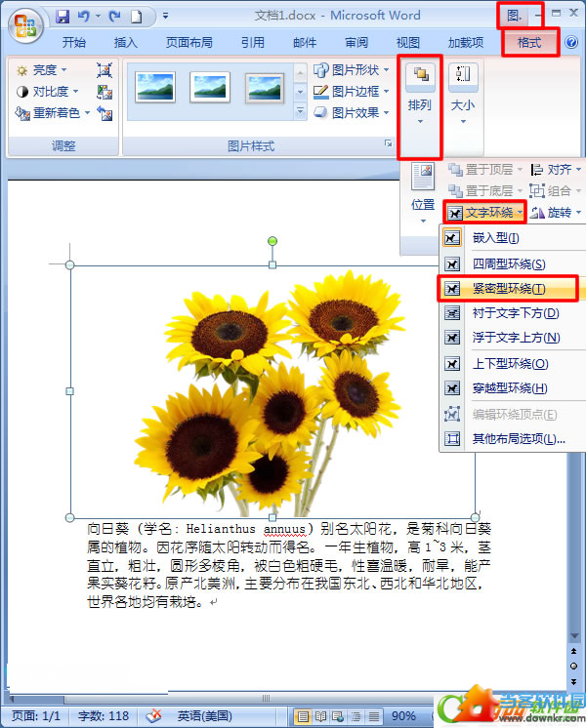Open the 对比度 contrast dropdown
This screenshot has width=586, height=728.
click(47, 92)
